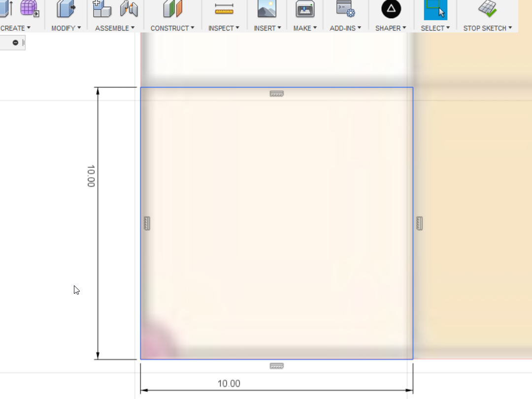Open the Scripts and Add-Ins gear icon

point(345,10)
